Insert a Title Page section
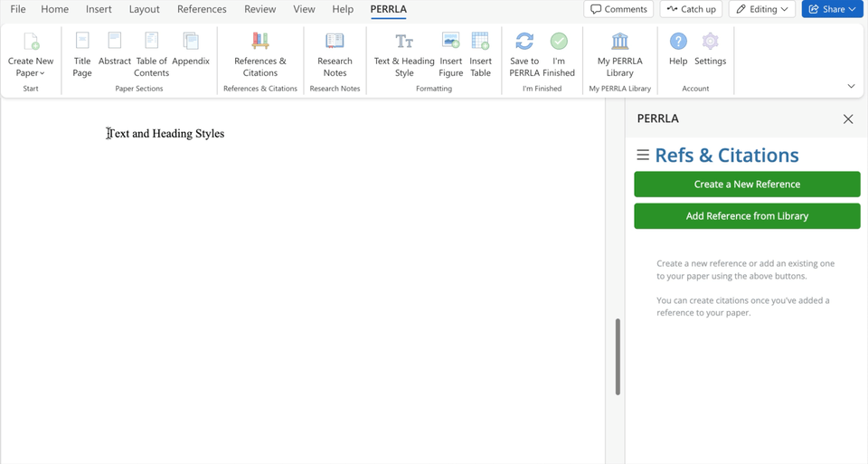The image size is (868, 464). pos(82,54)
